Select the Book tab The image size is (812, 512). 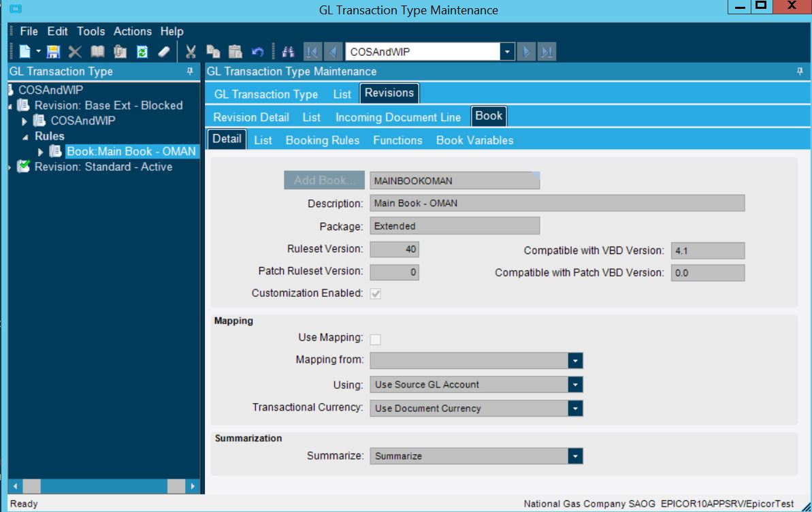click(x=489, y=116)
